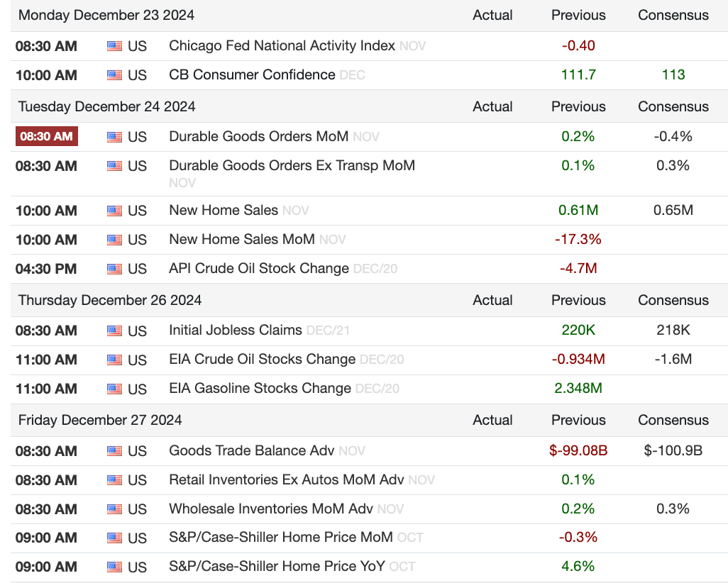The width and height of the screenshot is (728, 583).
Task: Click the US flag beside S&P/Case-Shiller Home Price YoY
Action: [x=114, y=567]
